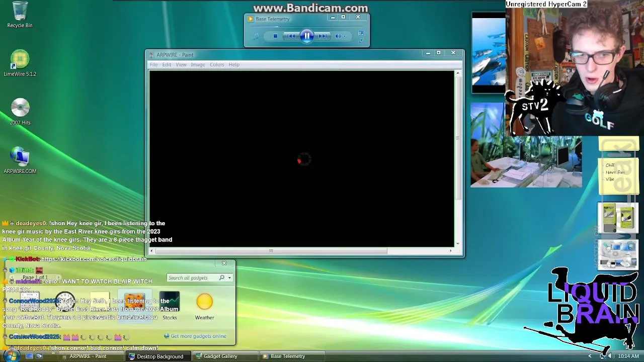Open the Help menu in Paint
The width and height of the screenshot is (644, 362).
[234, 64]
